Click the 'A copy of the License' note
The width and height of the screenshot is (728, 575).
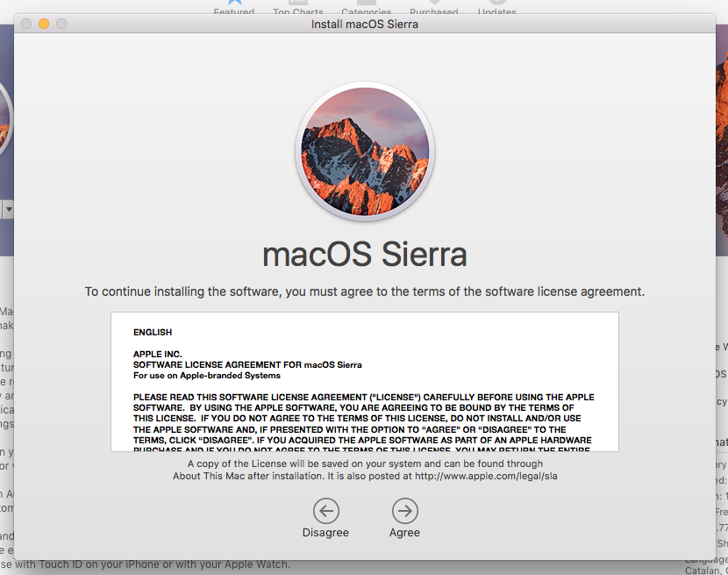pyautogui.click(x=365, y=470)
